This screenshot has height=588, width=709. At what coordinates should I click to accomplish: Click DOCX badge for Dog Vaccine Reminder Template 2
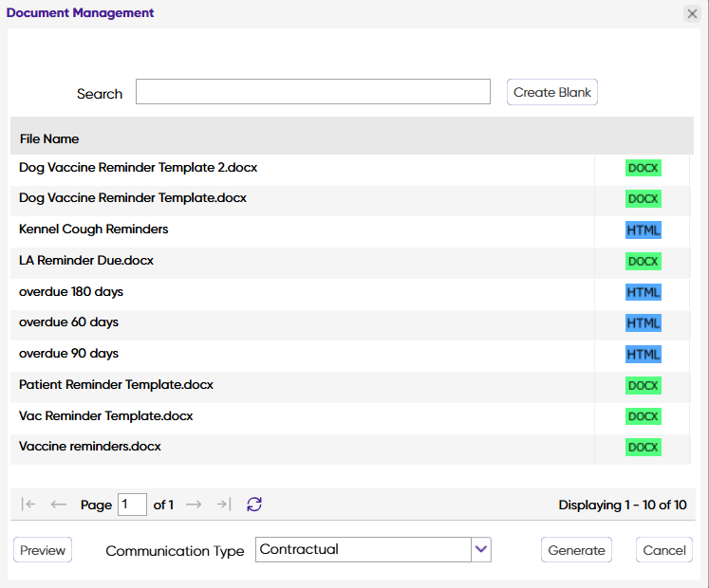[x=643, y=168]
